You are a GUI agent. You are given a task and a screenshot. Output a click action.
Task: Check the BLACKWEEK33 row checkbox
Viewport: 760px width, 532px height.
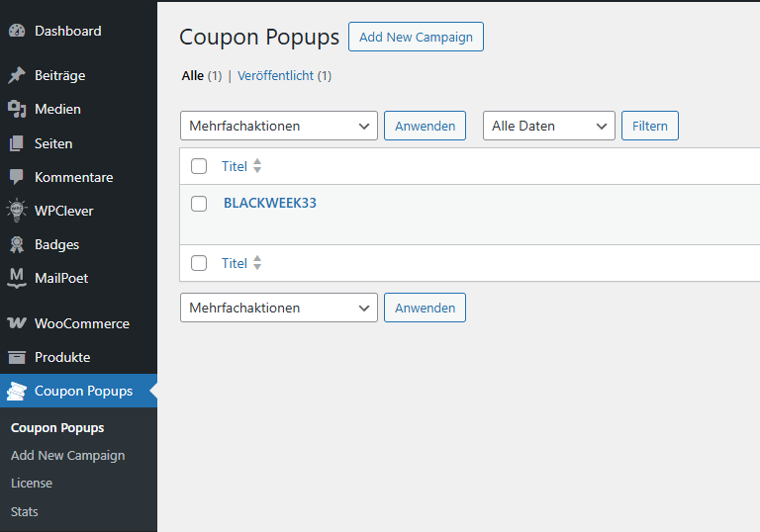point(199,204)
